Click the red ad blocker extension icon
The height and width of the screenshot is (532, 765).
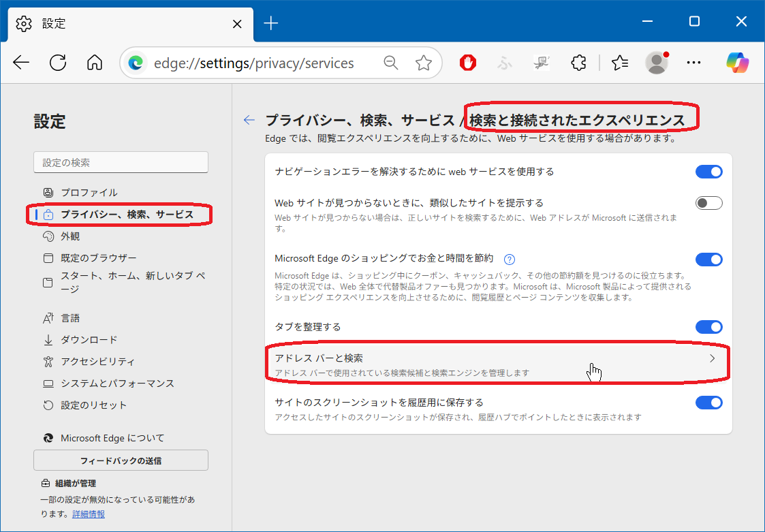467,63
